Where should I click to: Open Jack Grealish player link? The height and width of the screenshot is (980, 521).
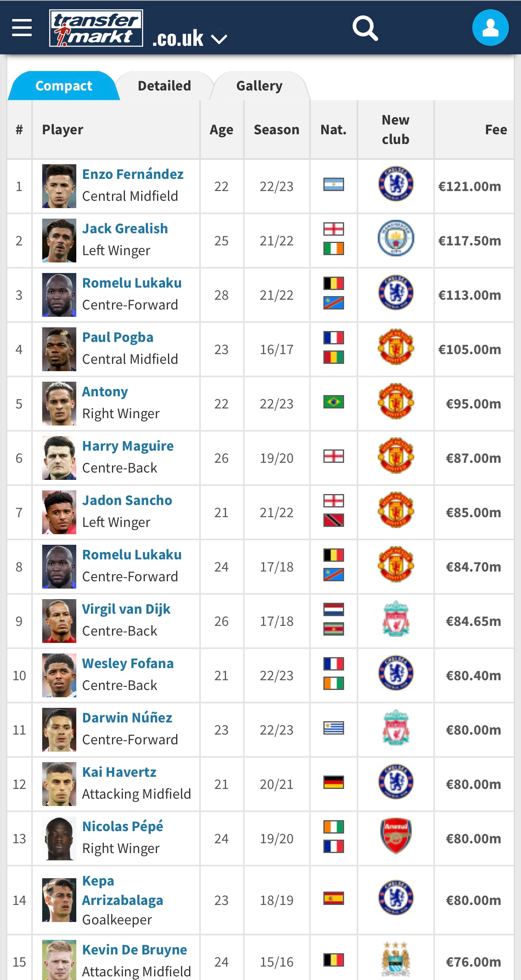point(125,228)
